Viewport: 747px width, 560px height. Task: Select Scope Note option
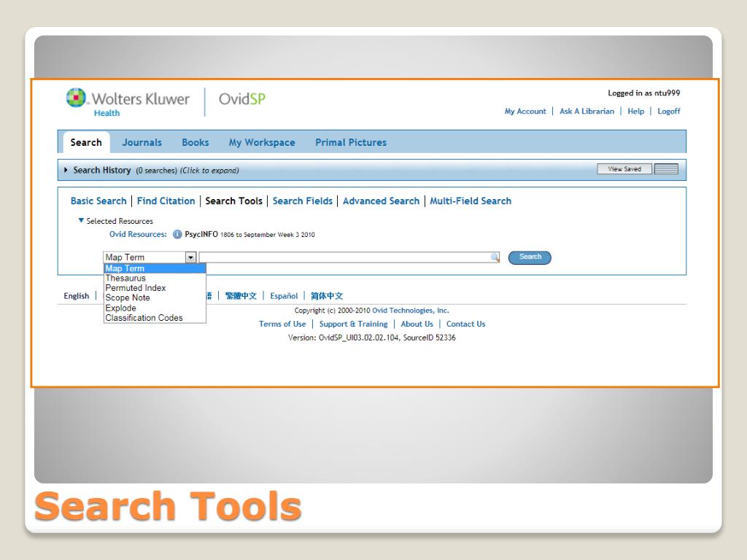pyautogui.click(x=155, y=297)
